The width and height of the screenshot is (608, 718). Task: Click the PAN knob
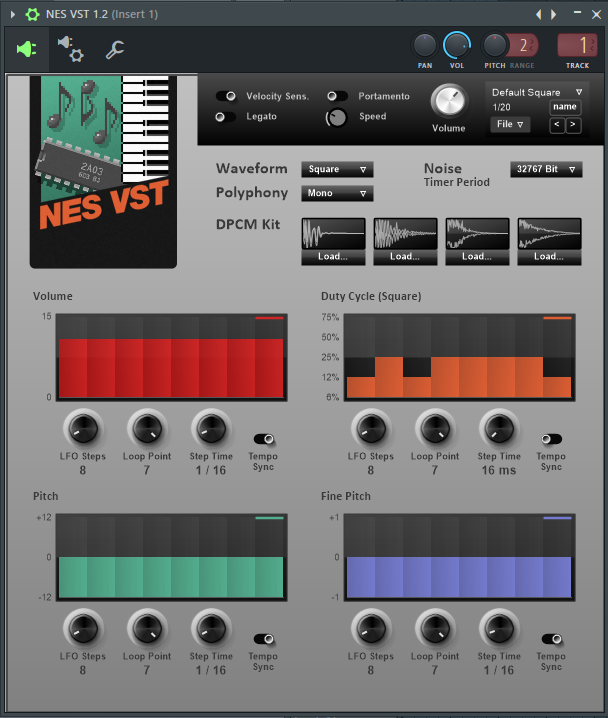coord(425,45)
